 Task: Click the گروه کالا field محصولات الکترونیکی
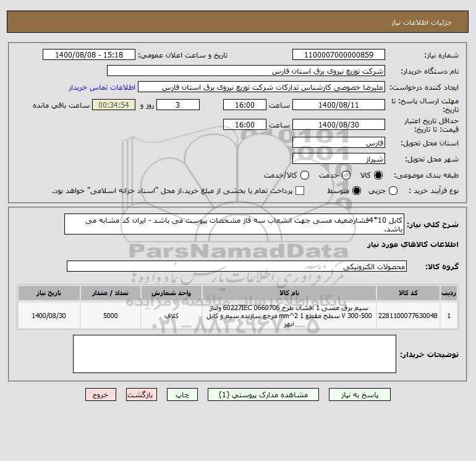237,267
